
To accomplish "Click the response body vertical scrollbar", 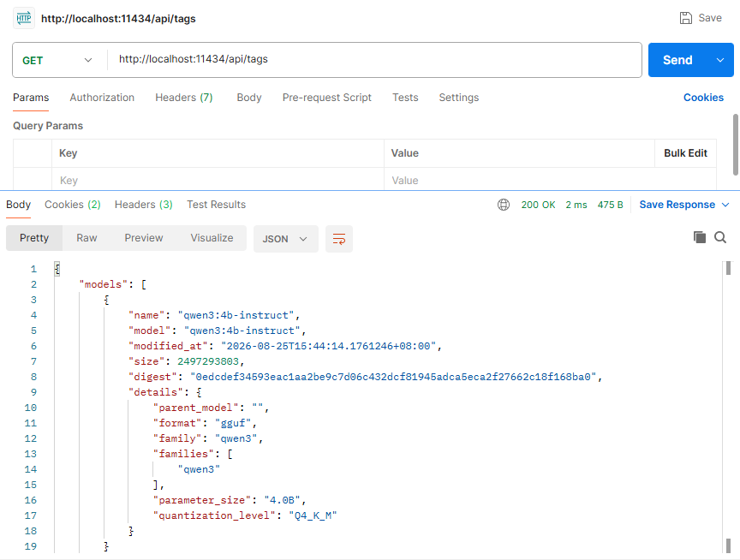I will click(x=728, y=268).
